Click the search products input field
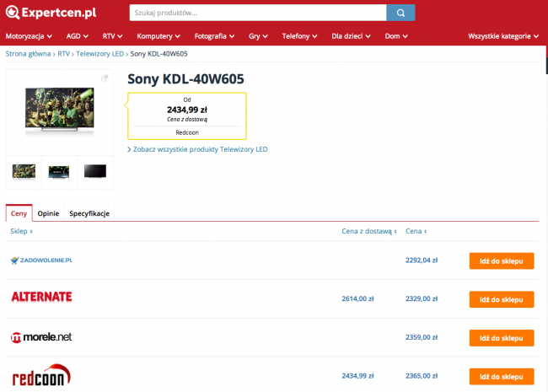This screenshot has width=548, height=392. [x=258, y=13]
